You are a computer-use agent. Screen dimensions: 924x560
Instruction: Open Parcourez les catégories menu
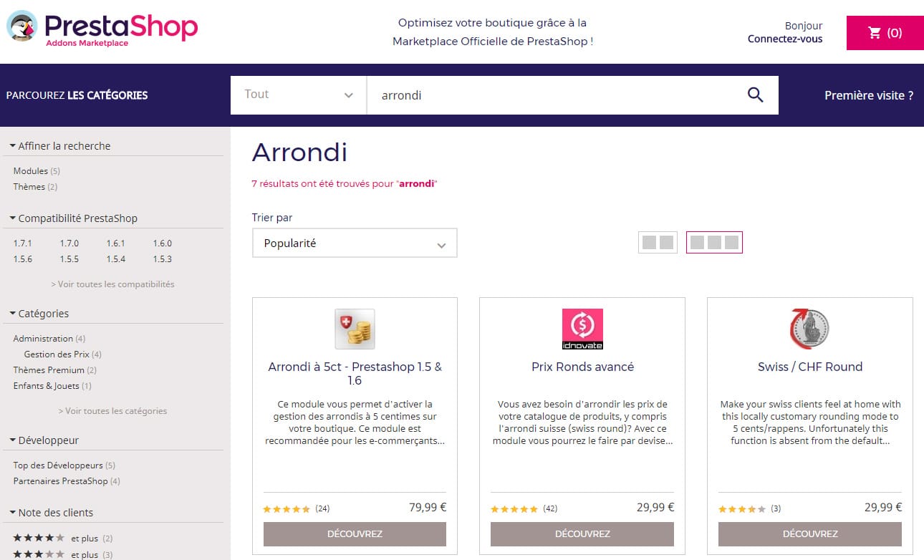pyautogui.click(x=77, y=95)
